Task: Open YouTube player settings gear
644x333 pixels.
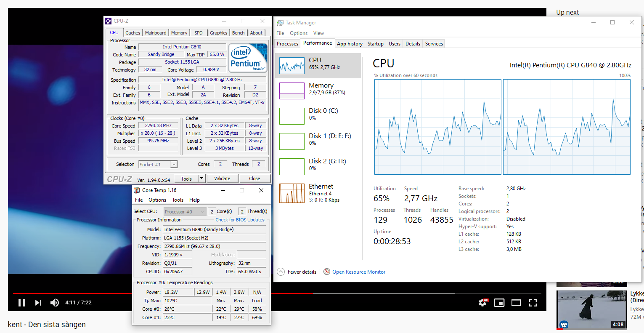Action: coord(482,303)
